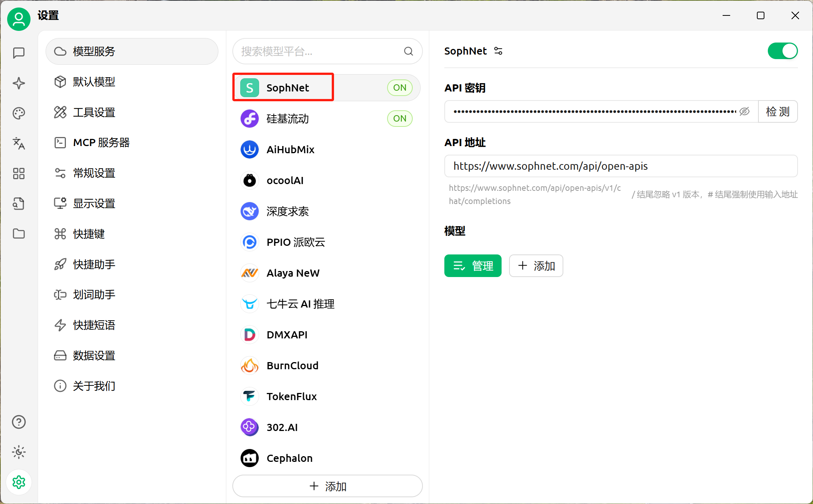Open 模型服务 settings menu
This screenshot has height=504, width=813.
(132, 51)
